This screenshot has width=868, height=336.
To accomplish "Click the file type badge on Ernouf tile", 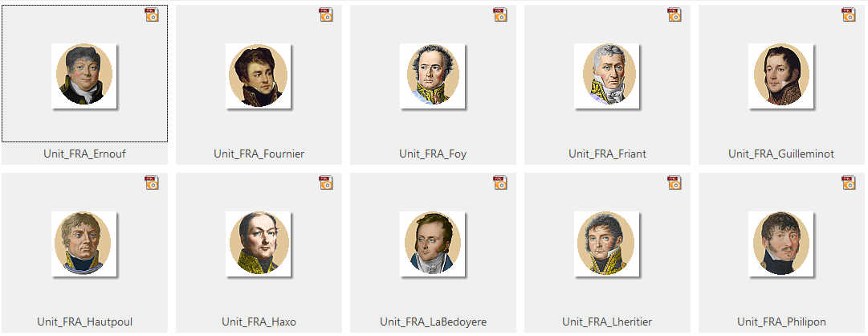I will (152, 15).
